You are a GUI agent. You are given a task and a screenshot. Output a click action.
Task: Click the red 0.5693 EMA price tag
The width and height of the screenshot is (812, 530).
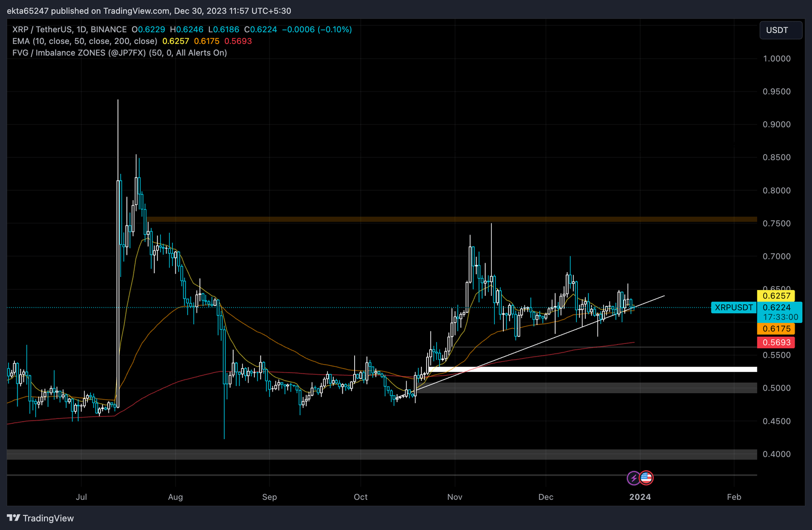(777, 342)
